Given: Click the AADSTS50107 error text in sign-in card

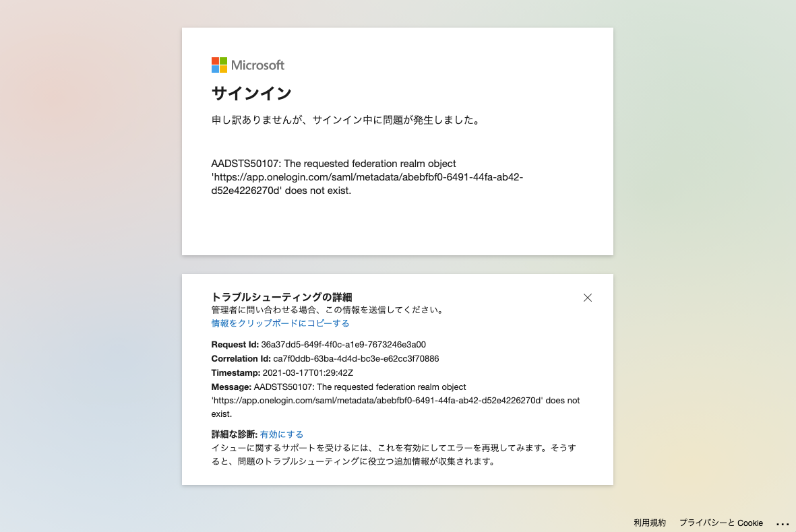Looking at the screenshot, I should [x=367, y=177].
